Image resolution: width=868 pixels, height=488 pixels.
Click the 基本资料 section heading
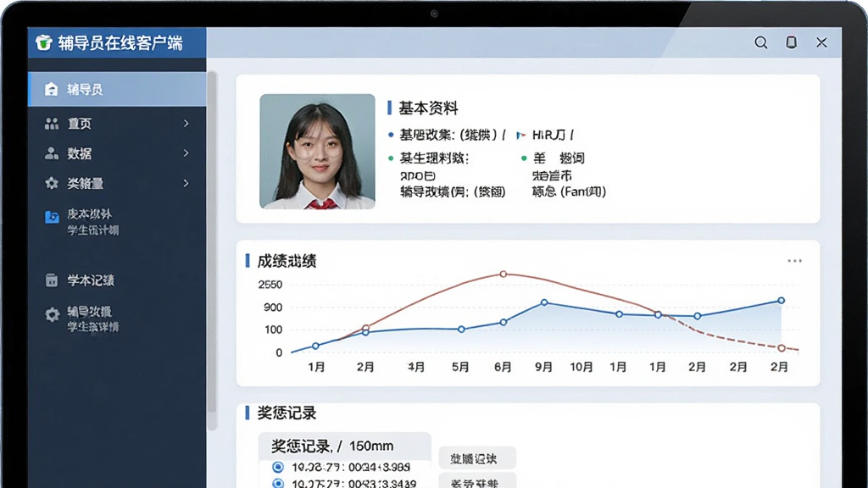coord(428,108)
